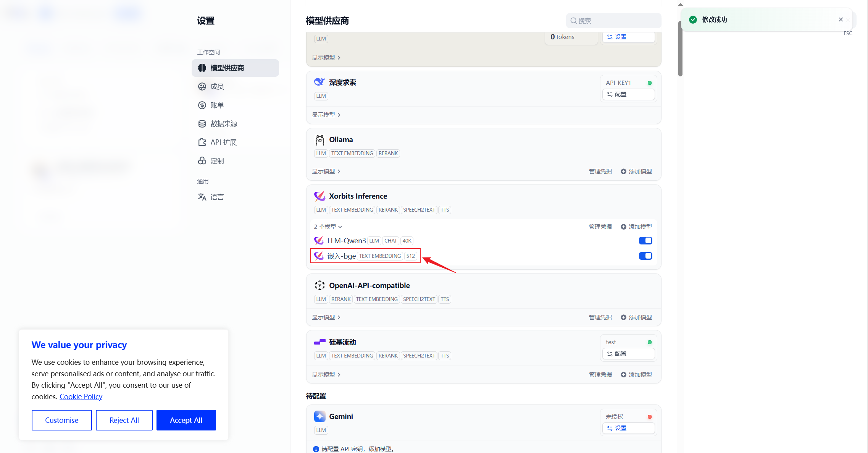The width and height of the screenshot is (868, 453).
Task: Click the API 扩展 puzzle icon
Action: [x=202, y=142]
